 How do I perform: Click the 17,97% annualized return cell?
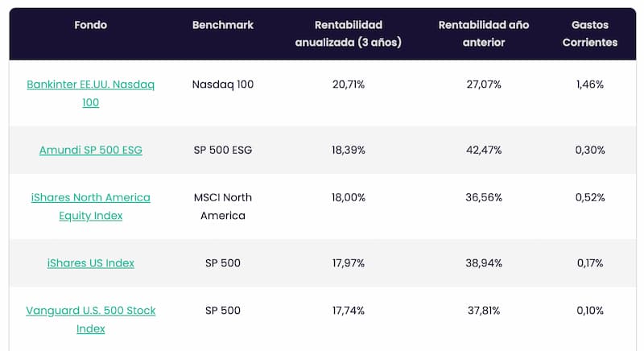tap(349, 263)
